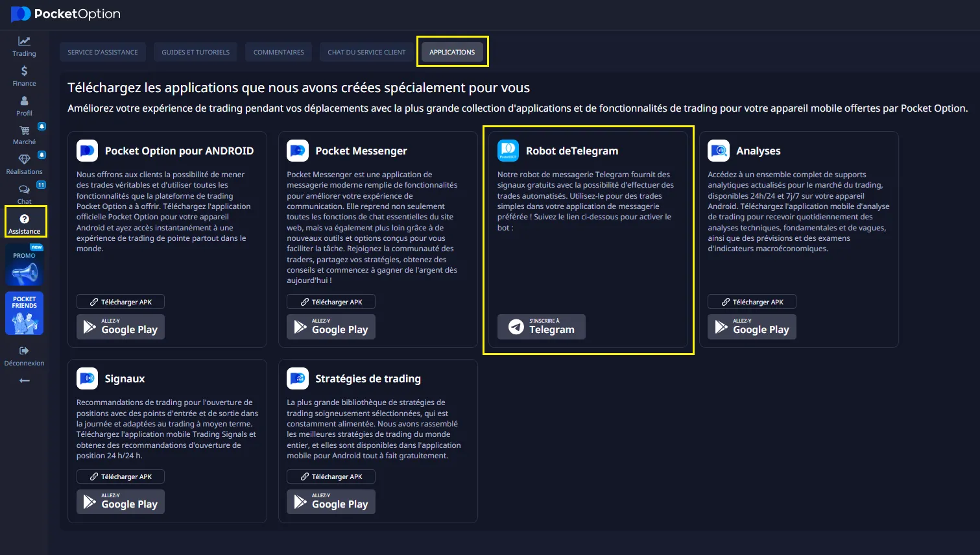Open Réalisations diamond icon

pyautogui.click(x=24, y=160)
